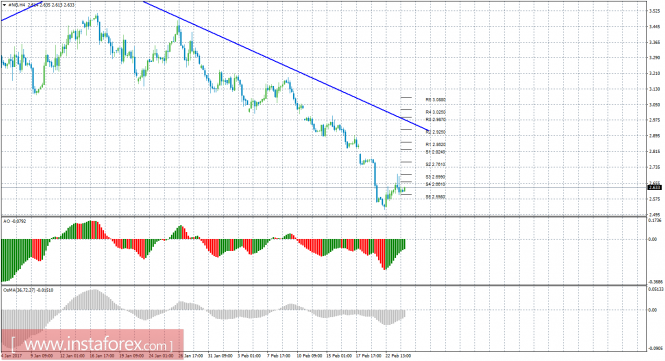Viewport: 665px width, 361px height.
Task: Expand the chart symbol dropdown triangle
Action: point(4,5)
